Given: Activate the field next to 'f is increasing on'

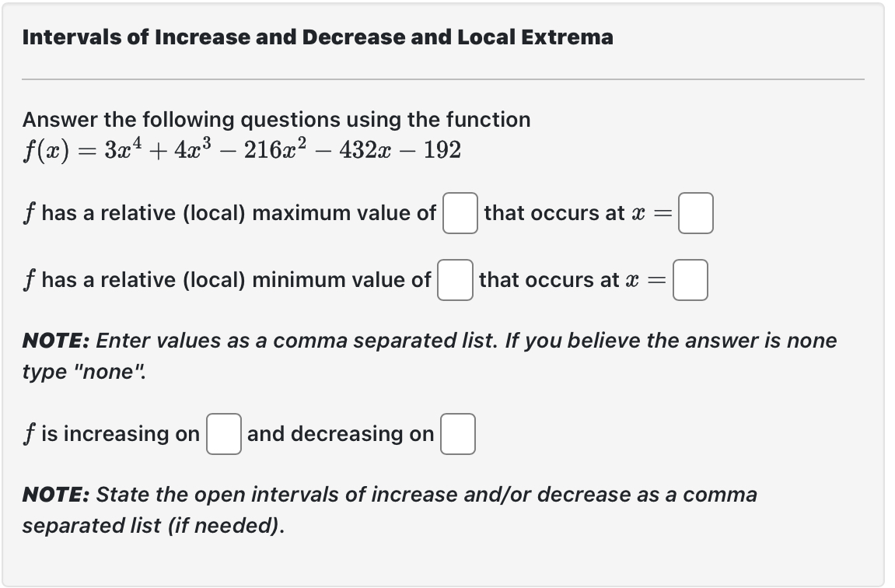Looking at the screenshot, I should (x=223, y=434).
